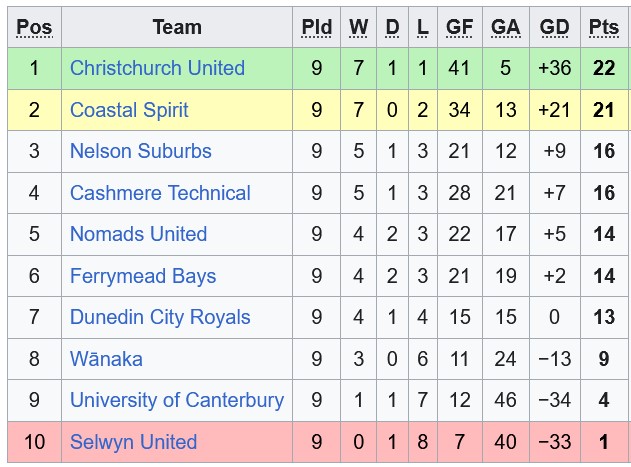
Task: Click the GF column header
Action: pyautogui.click(x=459, y=27)
